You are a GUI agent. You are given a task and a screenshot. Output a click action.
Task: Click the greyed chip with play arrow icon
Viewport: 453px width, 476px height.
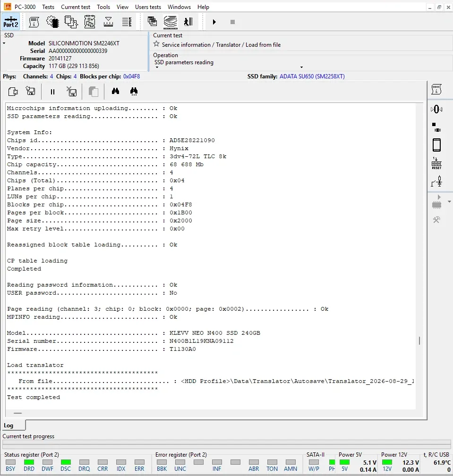click(436, 202)
